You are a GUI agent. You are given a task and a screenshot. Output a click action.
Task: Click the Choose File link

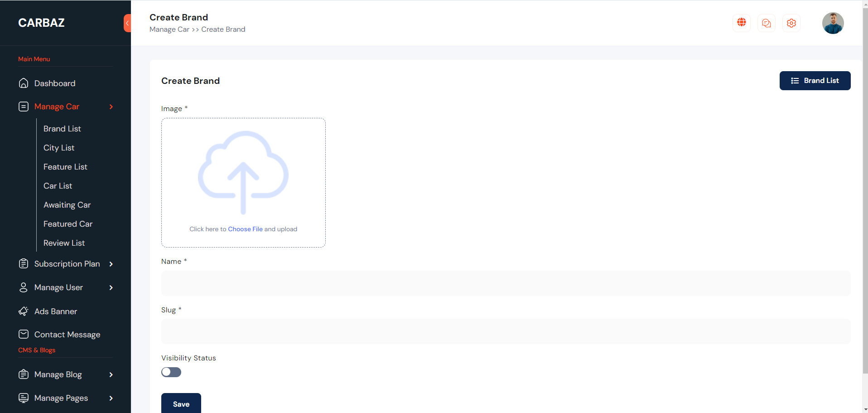245,229
